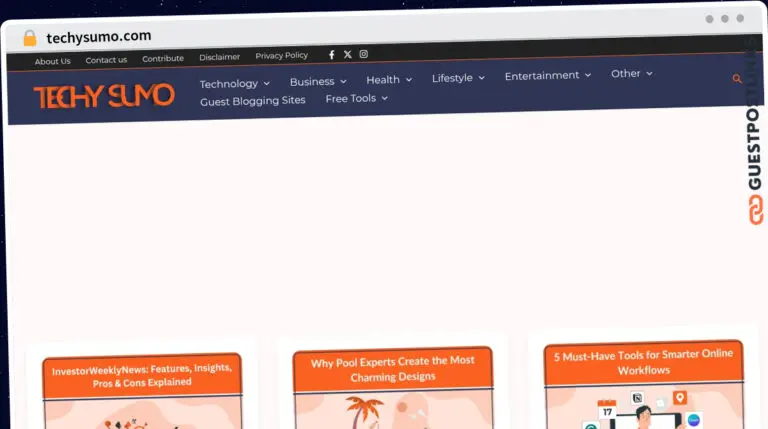Click the padlock icon beside the URL
Viewport: 768px width, 429px height.
30,38
